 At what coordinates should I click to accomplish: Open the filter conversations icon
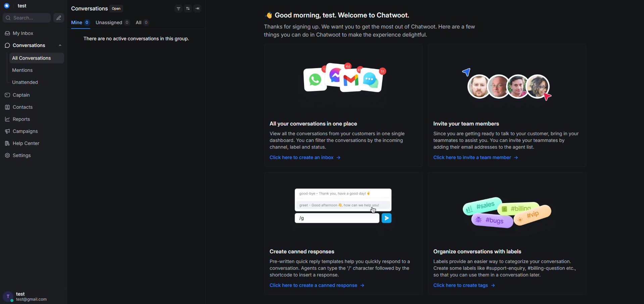point(178,8)
